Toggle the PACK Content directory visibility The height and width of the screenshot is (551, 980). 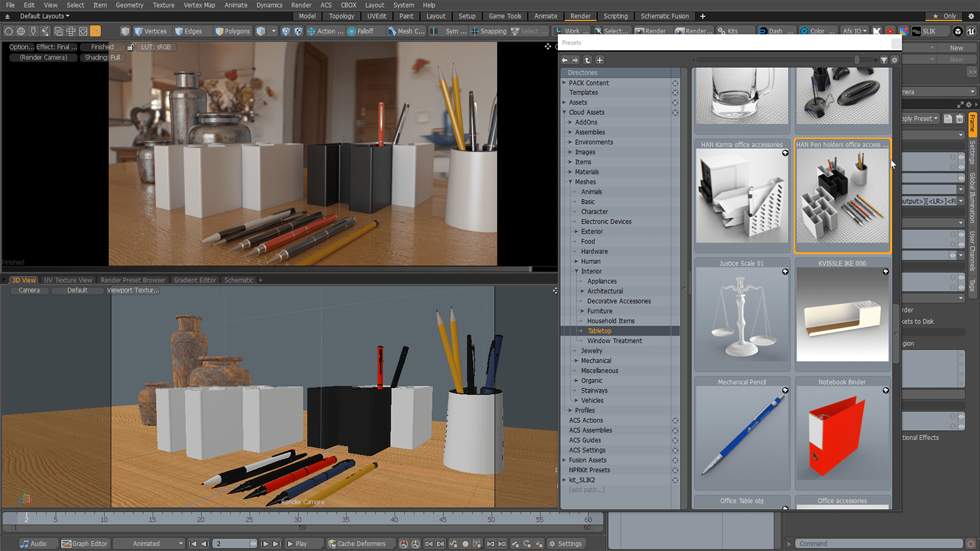pyautogui.click(x=675, y=83)
